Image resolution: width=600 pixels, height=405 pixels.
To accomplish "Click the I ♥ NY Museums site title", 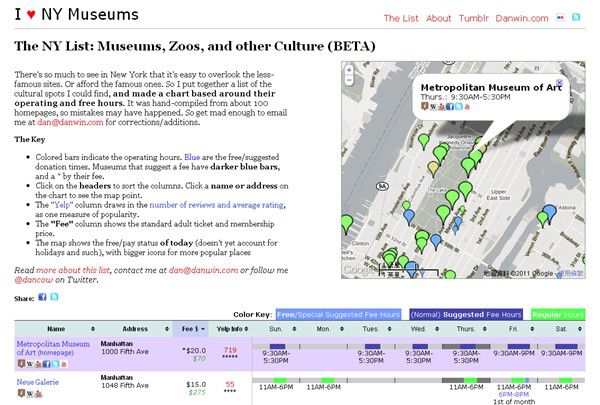I will tap(77, 15).
